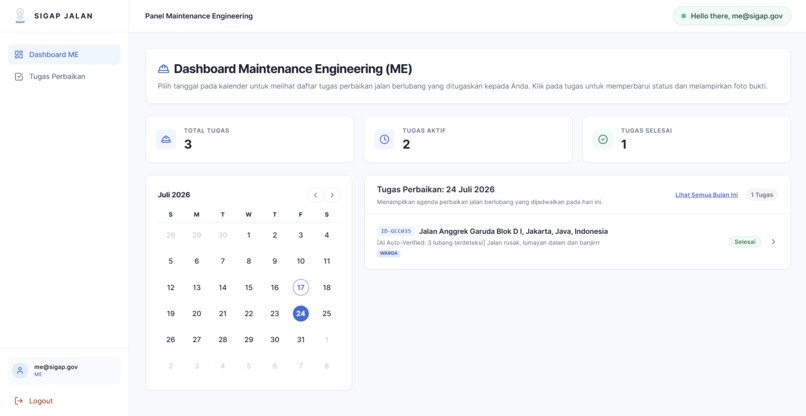
Task: Click the Hello there me@sigap.gov badge
Action: pyautogui.click(x=732, y=16)
